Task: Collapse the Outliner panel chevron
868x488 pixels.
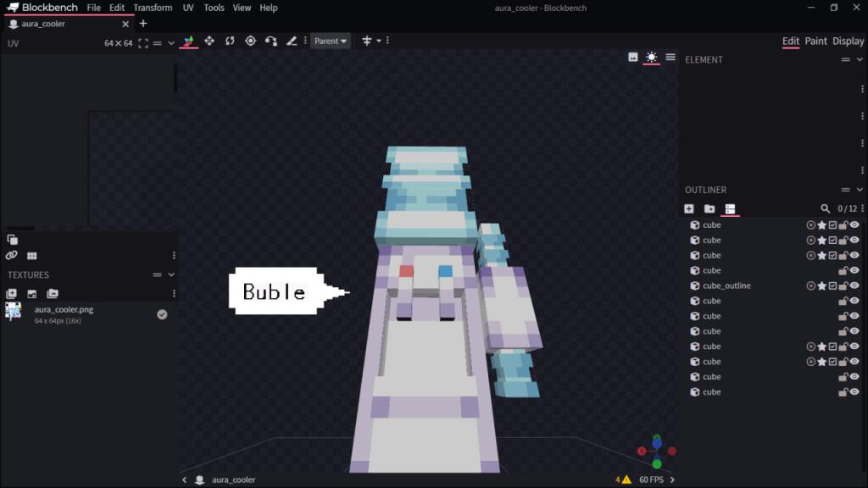Action: pyautogui.click(x=860, y=190)
